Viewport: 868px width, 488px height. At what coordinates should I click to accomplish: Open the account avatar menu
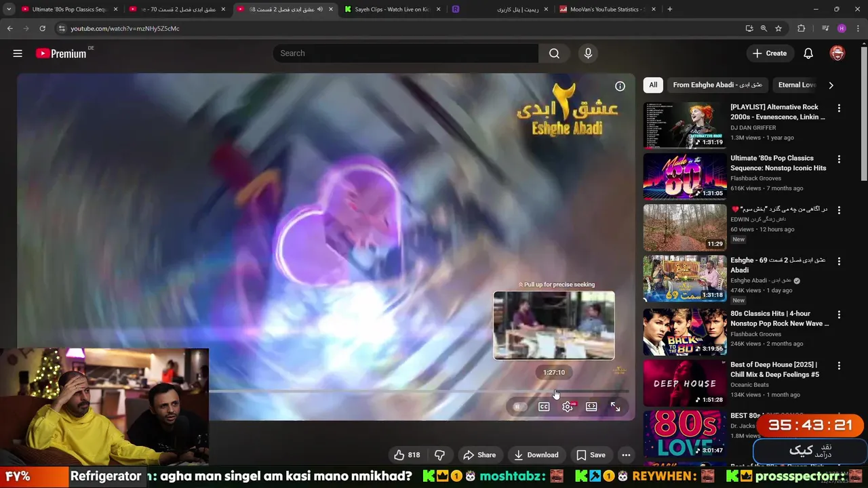coord(837,54)
